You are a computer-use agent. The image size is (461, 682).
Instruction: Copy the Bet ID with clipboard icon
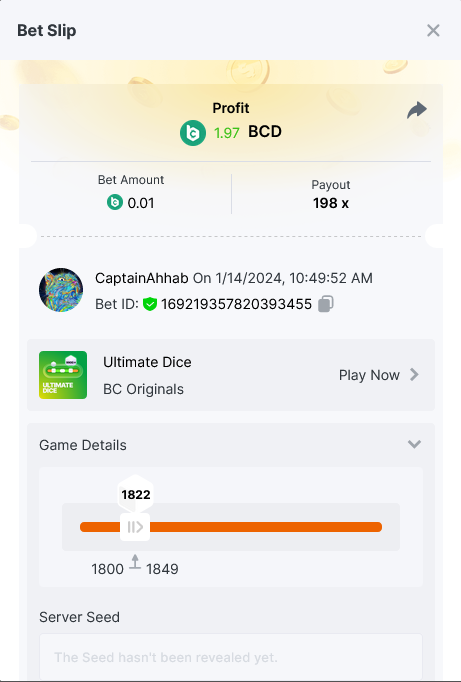(x=326, y=304)
